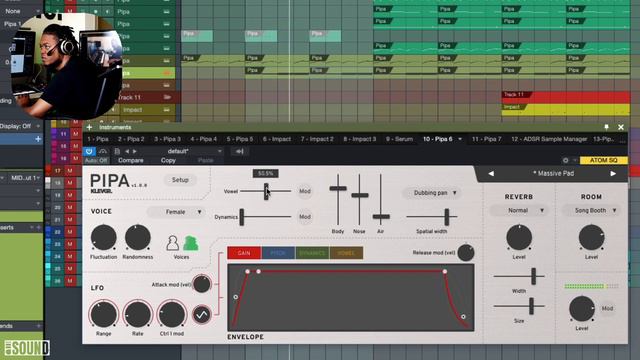The image size is (640, 360).
Task: Click the Spatial width slider handle
Action: [x=447, y=217]
